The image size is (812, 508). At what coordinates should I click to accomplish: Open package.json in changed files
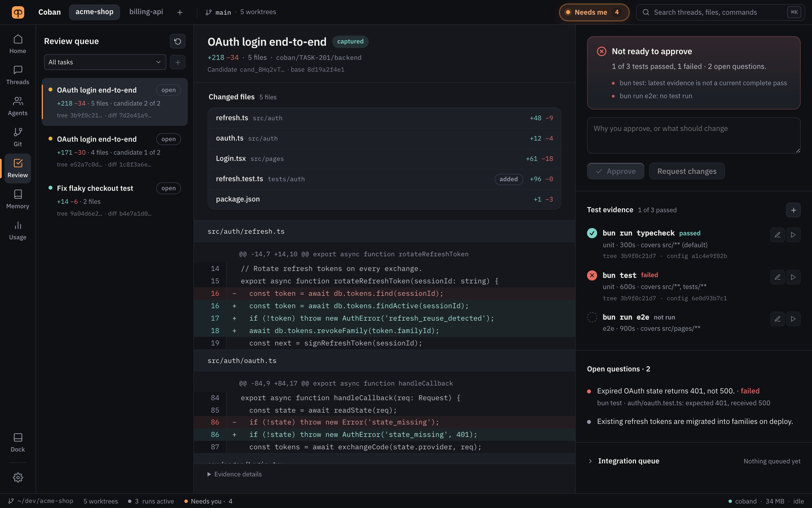(x=384, y=199)
